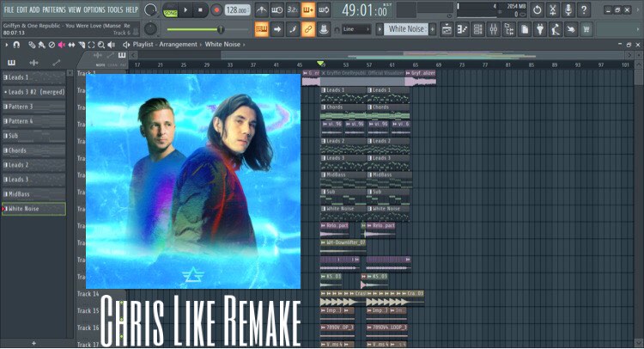Open the Playlist view icon

pos(447,29)
